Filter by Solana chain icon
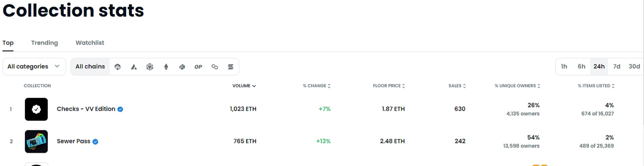The width and height of the screenshot is (644, 166). (x=231, y=67)
